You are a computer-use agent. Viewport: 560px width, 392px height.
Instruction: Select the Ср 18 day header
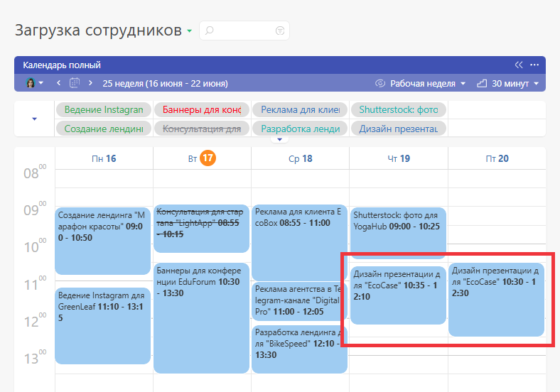click(x=301, y=158)
